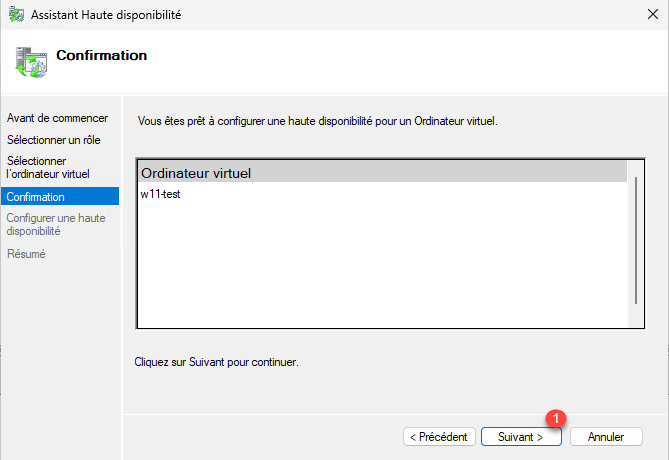Screen dimensions: 669x460
Task: Jump to the Résumé step
Action: tap(26, 254)
